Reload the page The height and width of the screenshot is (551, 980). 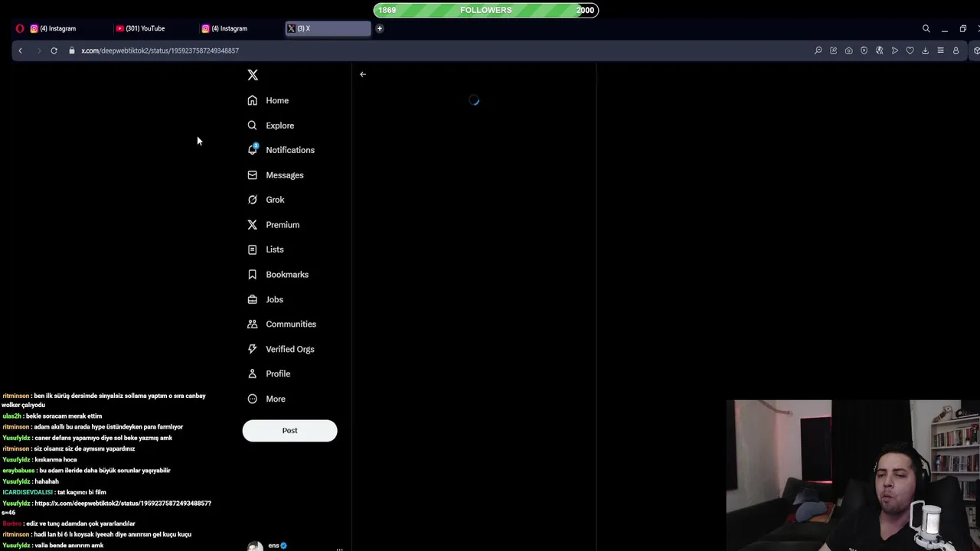point(54,51)
